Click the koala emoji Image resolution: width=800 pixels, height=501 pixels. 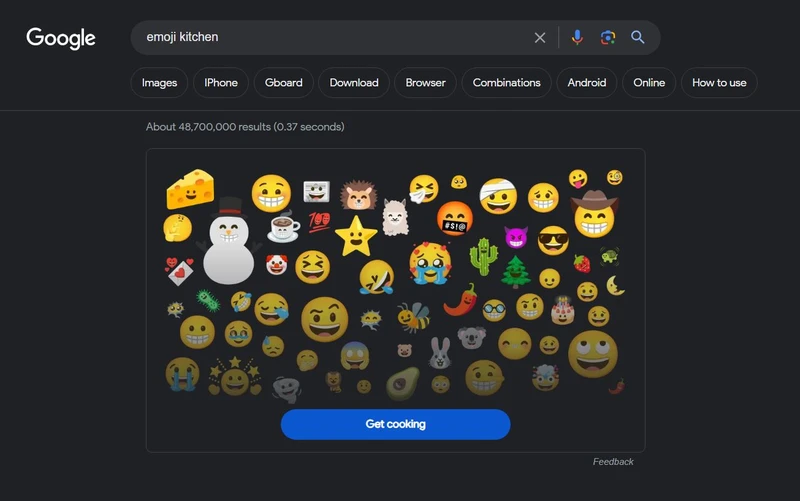(x=471, y=337)
